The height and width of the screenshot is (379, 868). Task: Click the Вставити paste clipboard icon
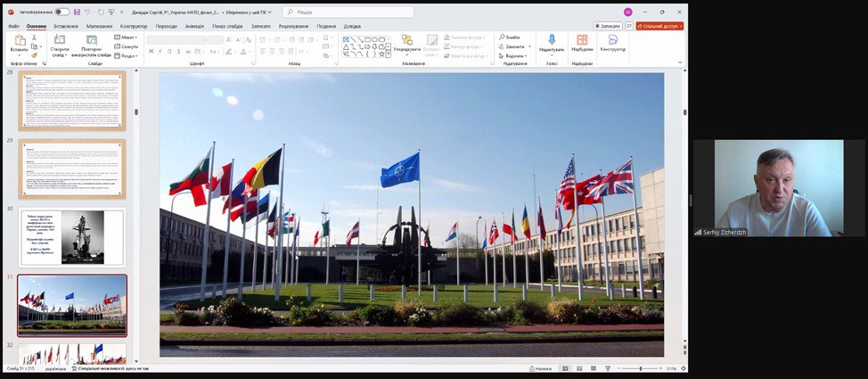[x=20, y=40]
